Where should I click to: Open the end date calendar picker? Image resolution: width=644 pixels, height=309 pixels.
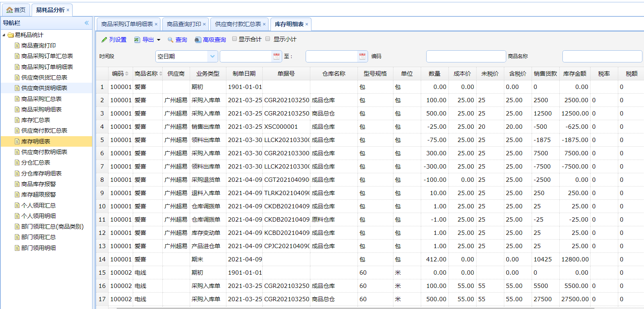tap(362, 56)
